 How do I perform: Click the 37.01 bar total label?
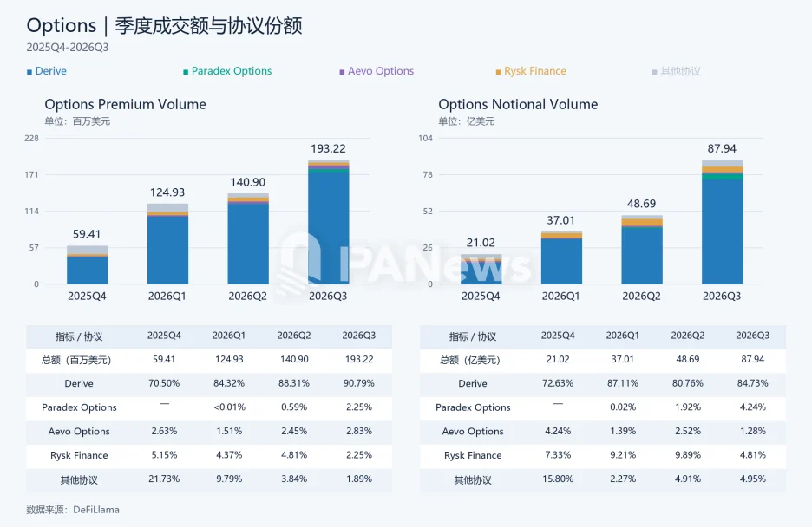(560, 220)
